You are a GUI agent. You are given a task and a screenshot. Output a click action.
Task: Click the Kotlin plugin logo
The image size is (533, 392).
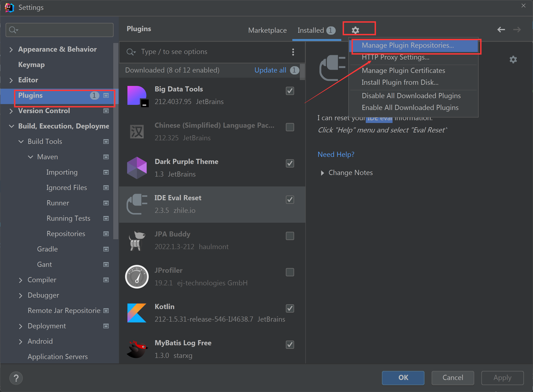click(x=137, y=313)
